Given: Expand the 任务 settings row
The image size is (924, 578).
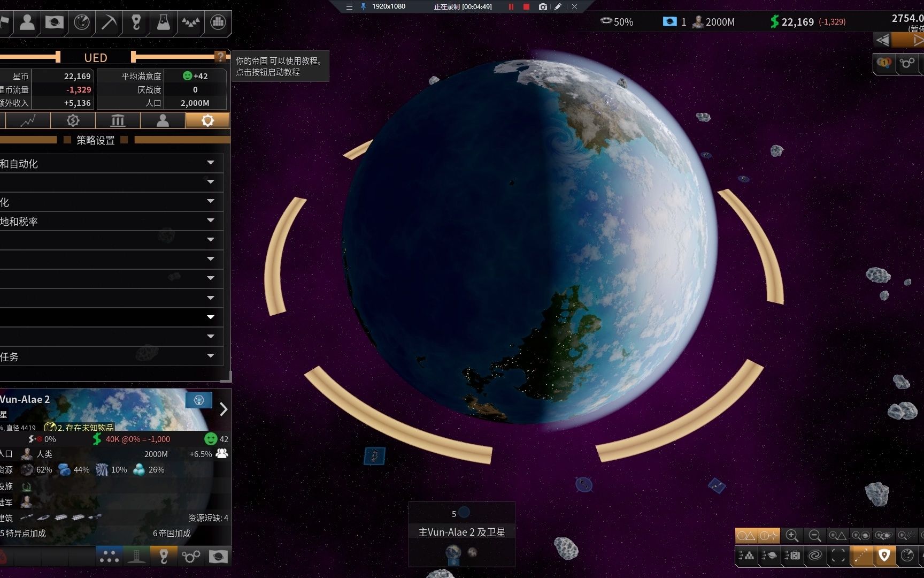Looking at the screenshot, I should pos(111,356).
